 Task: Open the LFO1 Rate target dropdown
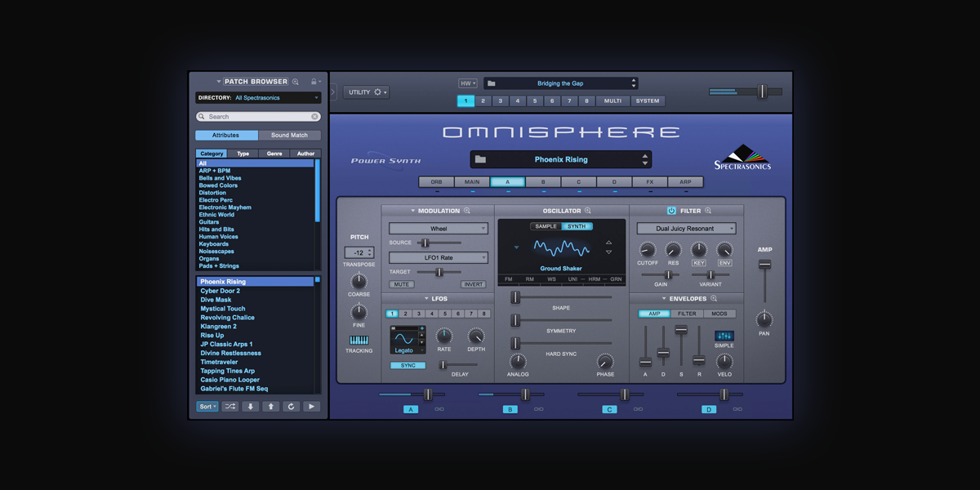439,258
